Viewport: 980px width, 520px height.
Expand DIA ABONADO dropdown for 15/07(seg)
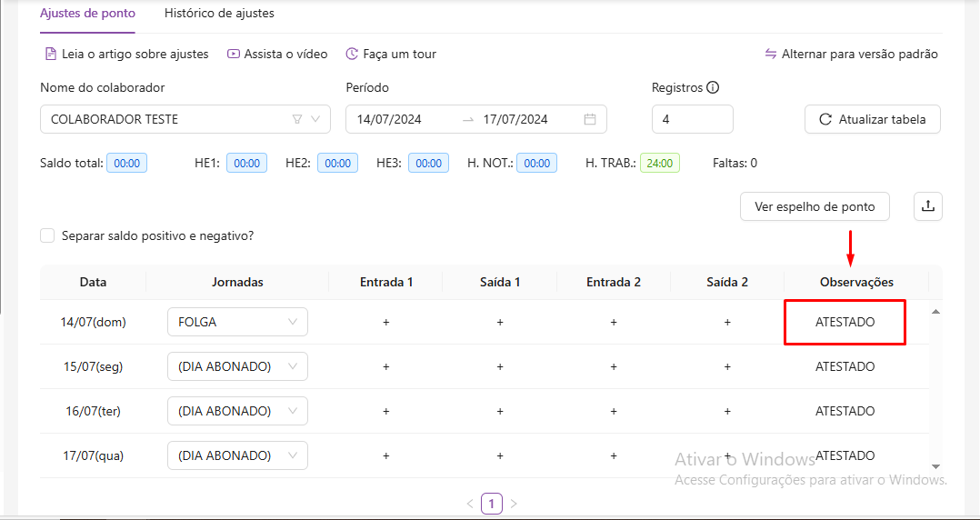click(x=237, y=366)
